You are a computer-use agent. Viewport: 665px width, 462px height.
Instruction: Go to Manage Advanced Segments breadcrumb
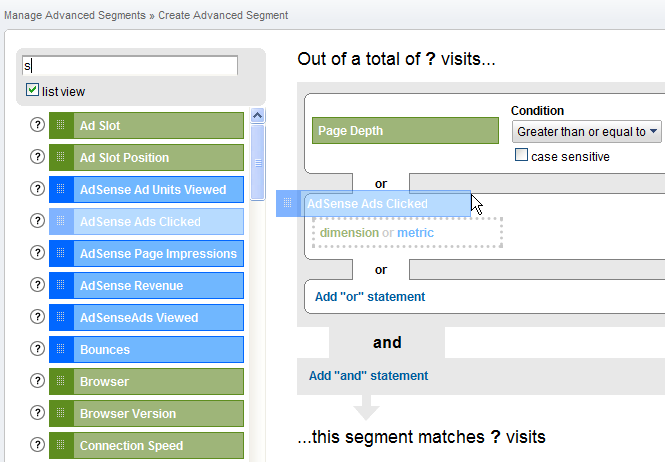75,15
